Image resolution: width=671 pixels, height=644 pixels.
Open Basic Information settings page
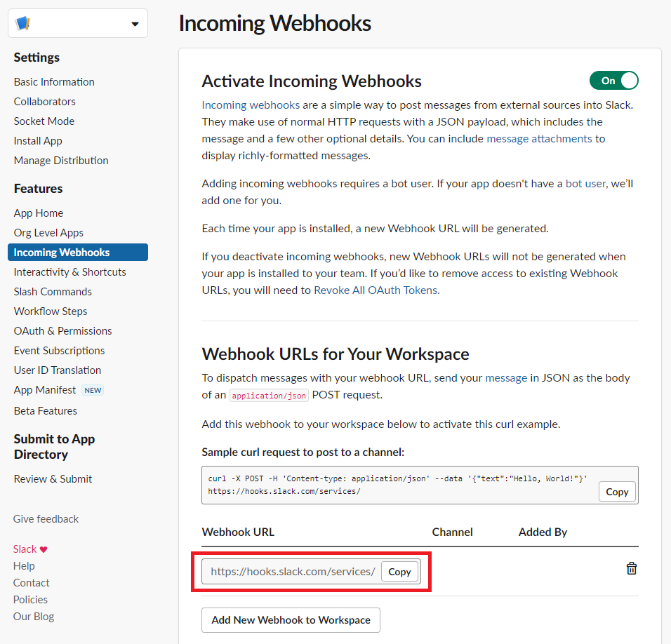pos(54,82)
